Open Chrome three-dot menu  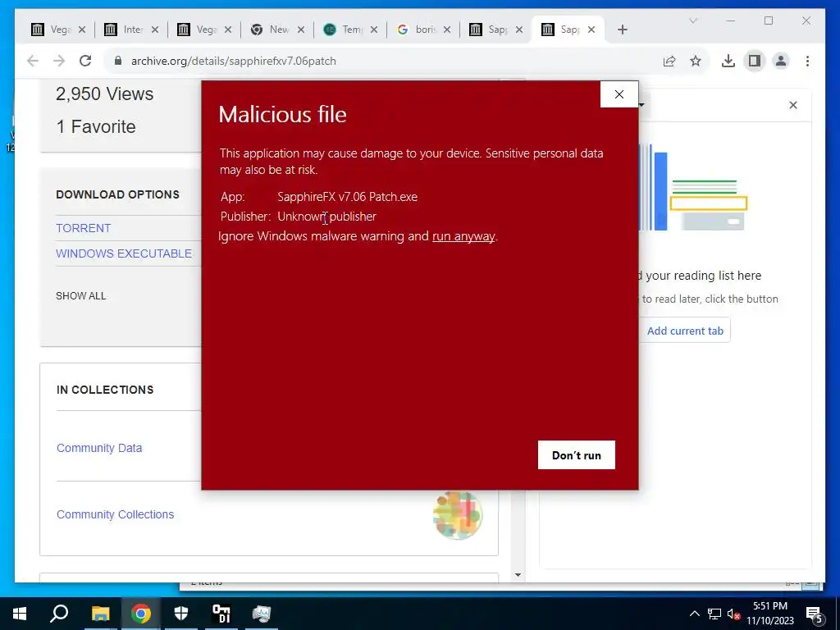click(x=807, y=61)
